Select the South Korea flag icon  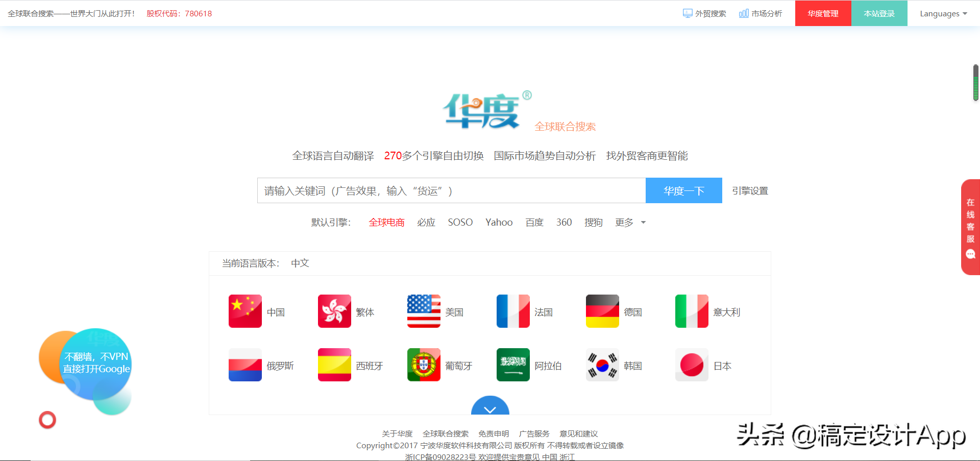coord(602,365)
